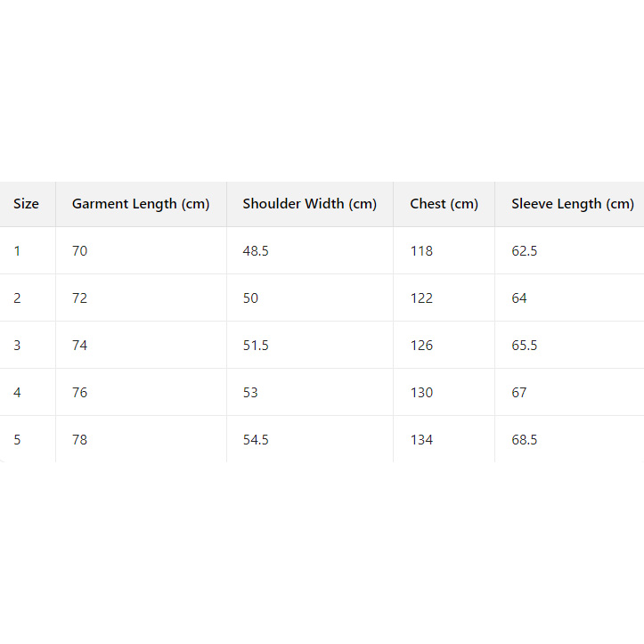Click the Garment Length (cm) header
This screenshot has width=644, height=644.
pyautogui.click(x=141, y=204)
